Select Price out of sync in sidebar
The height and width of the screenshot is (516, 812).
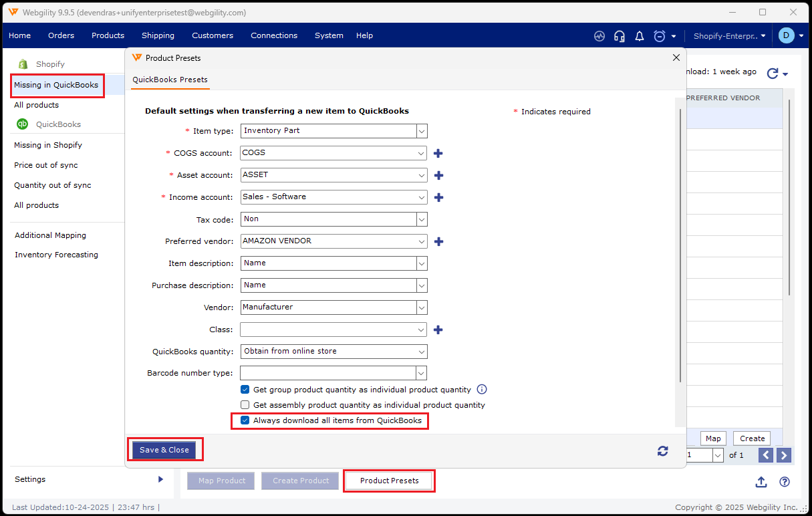[x=46, y=165]
